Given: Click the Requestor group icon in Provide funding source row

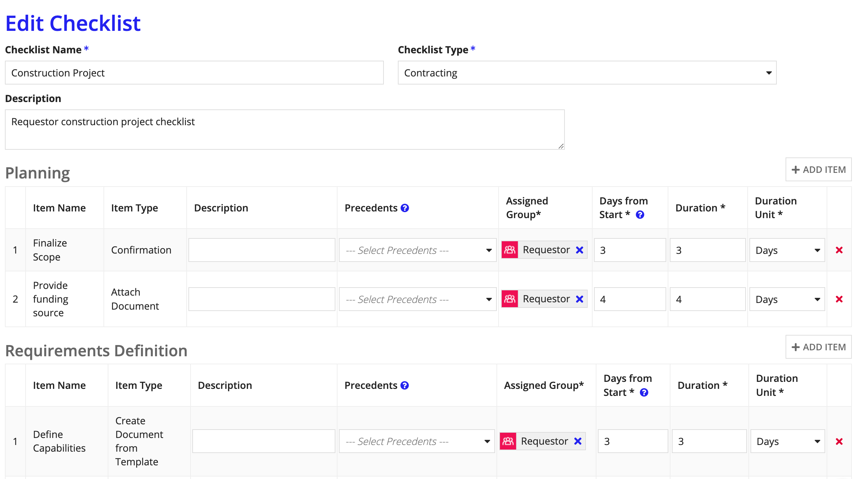Looking at the screenshot, I should pos(510,299).
